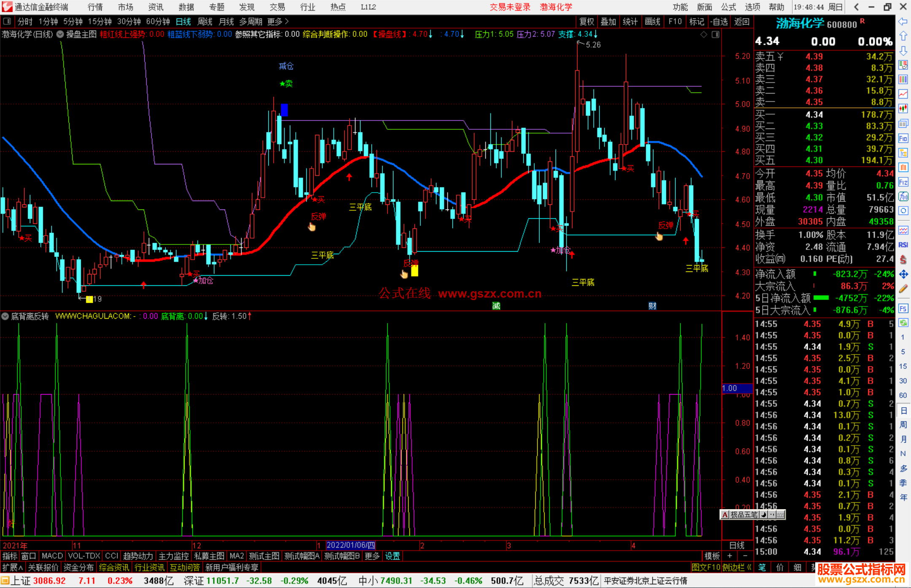Open the 市场 menu
The image size is (911, 588).
pos(126,7)
